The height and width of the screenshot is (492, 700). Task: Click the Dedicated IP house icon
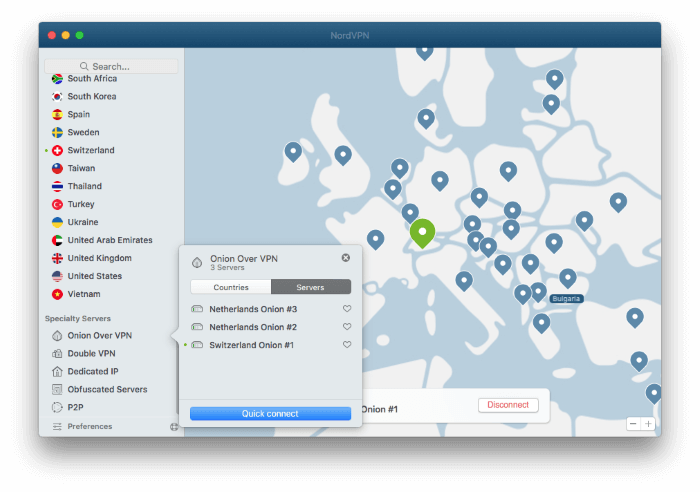click(x=57, y=371)
